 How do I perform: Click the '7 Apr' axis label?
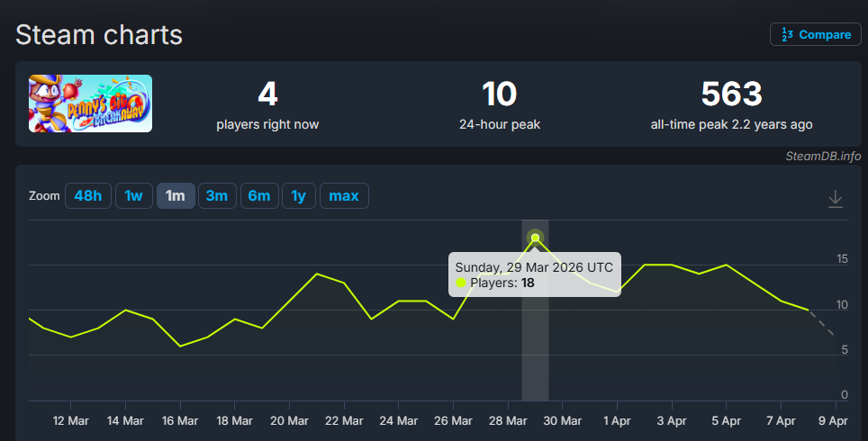(781, 421)
